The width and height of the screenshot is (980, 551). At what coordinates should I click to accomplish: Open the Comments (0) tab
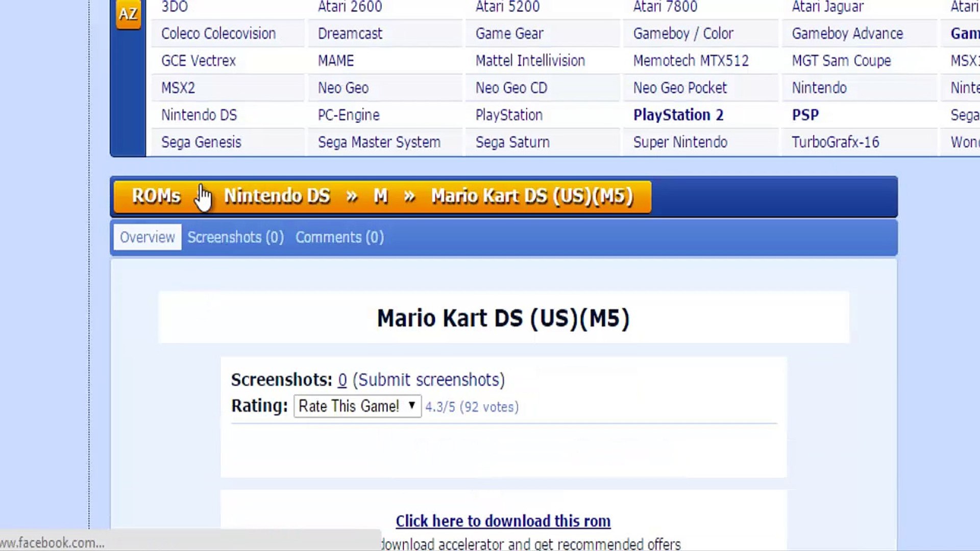coord(339,237)
